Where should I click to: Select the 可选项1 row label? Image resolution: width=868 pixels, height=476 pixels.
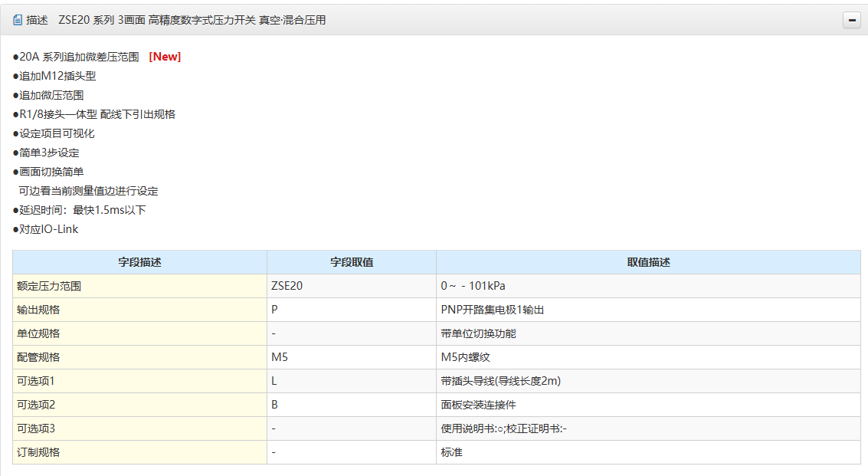click(x=36, y=381)
